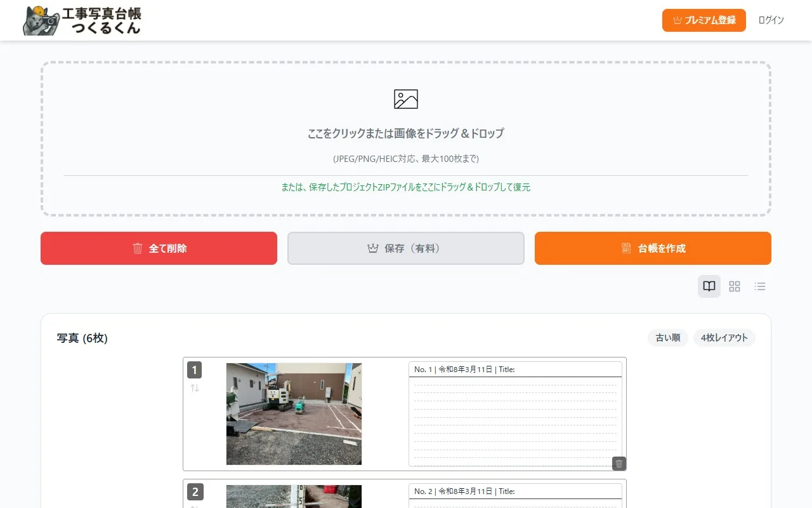Click the 保存（有料）save button
This screenshot has width=812, height=508.
(406, 248)
